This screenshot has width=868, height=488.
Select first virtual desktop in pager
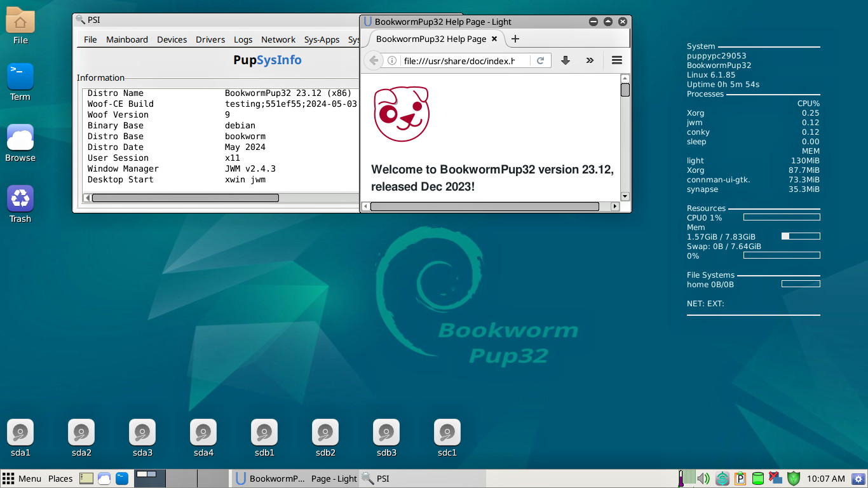coord(150,478)
